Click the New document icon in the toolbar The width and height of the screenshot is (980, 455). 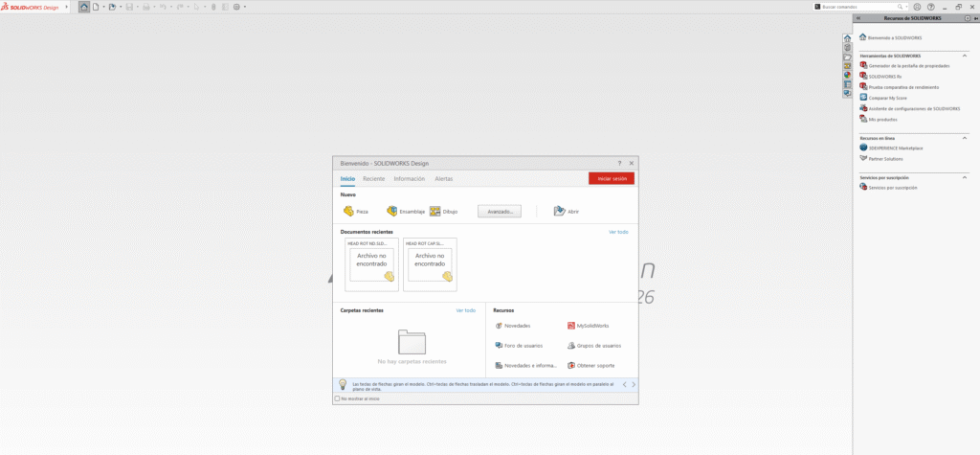click(x=96, y=7)
